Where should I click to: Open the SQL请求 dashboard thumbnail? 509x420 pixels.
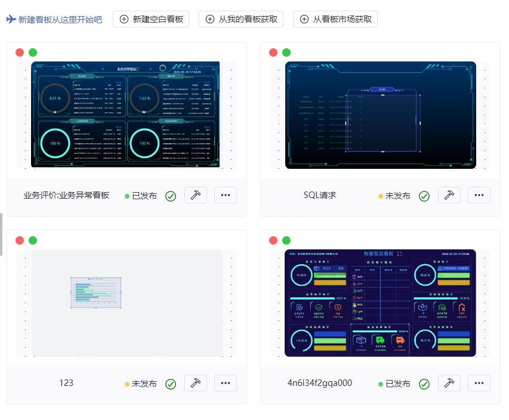tap(381, 115)
